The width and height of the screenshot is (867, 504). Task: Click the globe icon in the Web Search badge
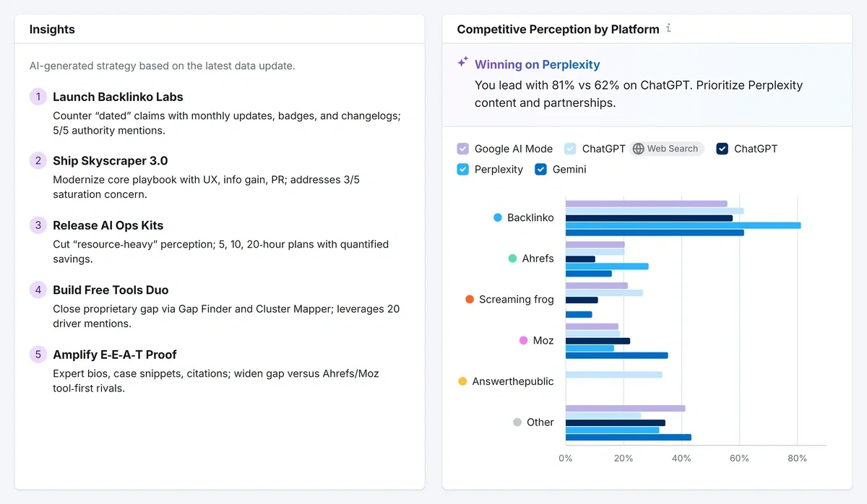639,149
